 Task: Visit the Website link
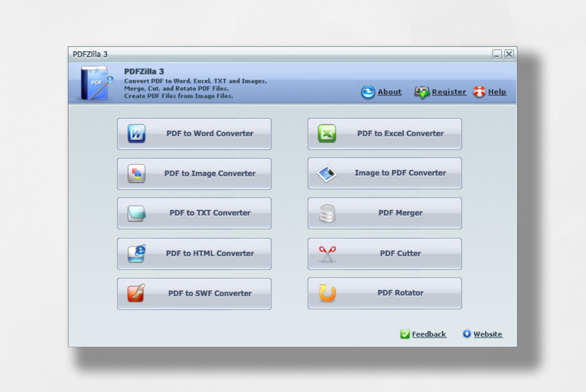tap(488, 334)
